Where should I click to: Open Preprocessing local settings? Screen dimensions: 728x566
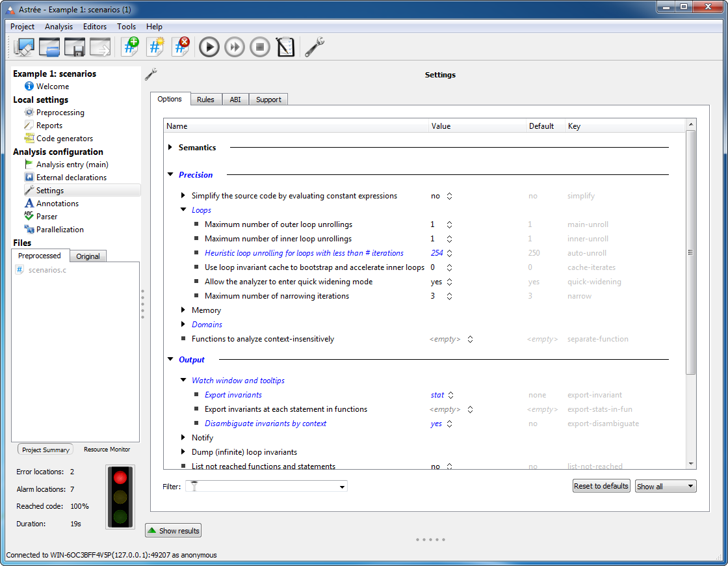coord(60,113)
